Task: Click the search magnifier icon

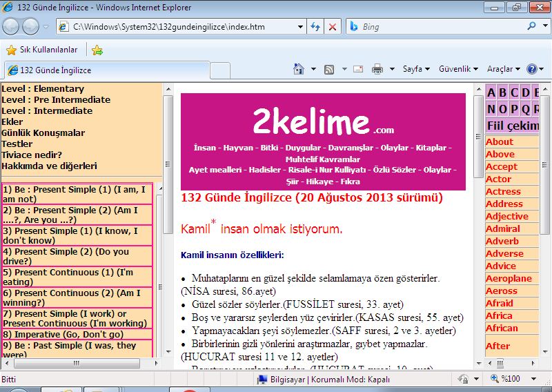Action: pos(531,26)
